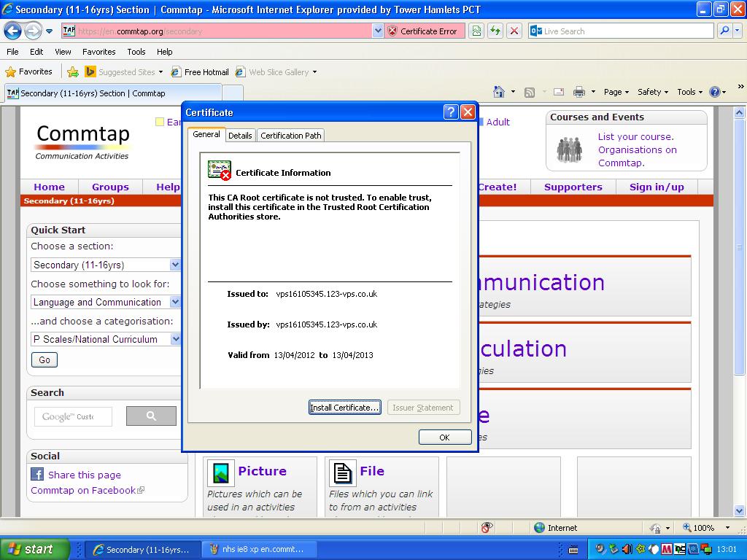Open the Tools menu in menu bar
The image size is (747, 560).
tap(136, 52)
